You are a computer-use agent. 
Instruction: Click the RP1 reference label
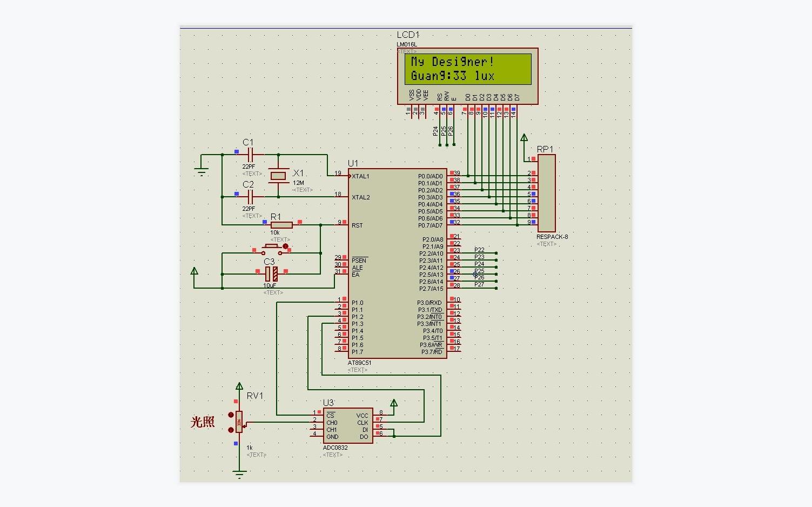click(x=545, y=149)
